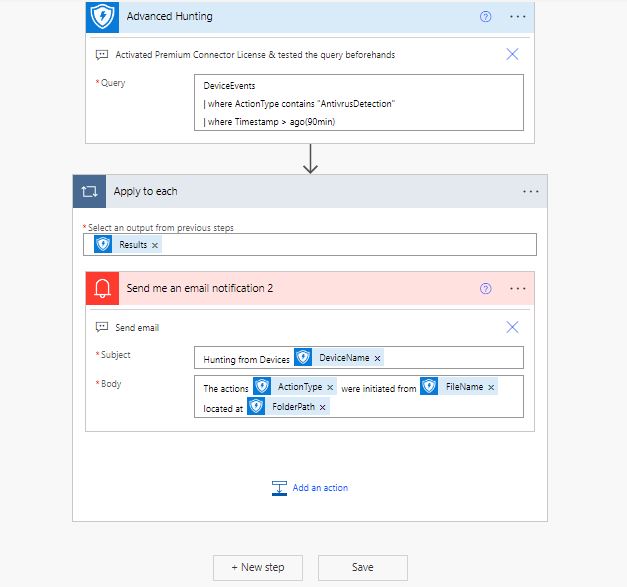
Task: Click the Timestamp ago(90min) query line
Action: pyautogui.click(x=269, y=122)
